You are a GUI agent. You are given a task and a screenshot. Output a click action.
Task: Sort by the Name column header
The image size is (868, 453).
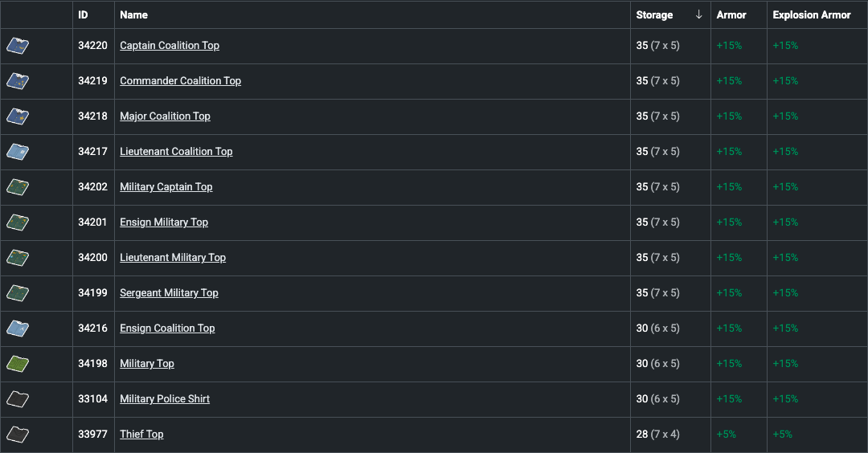[133, 14]
